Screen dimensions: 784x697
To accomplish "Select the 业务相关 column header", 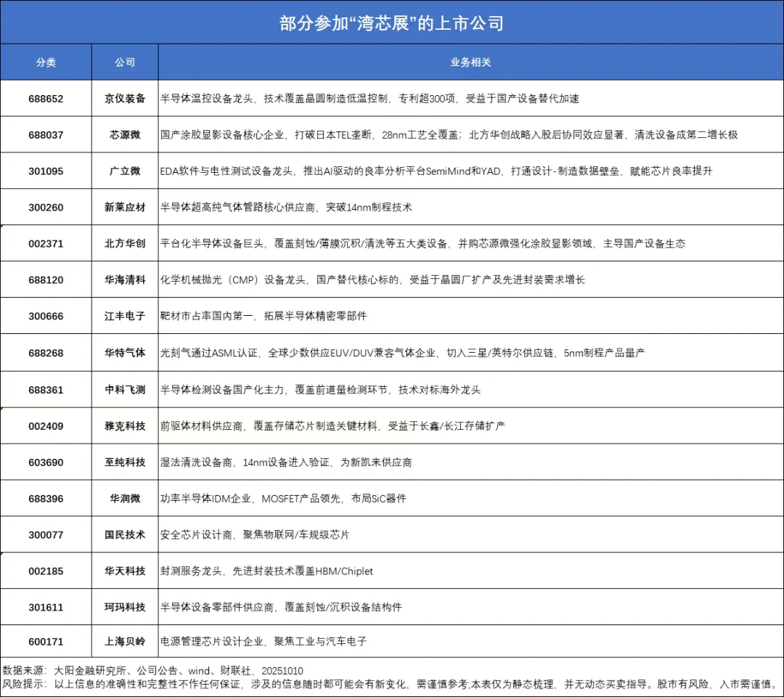I will click(x=470, y=62).
